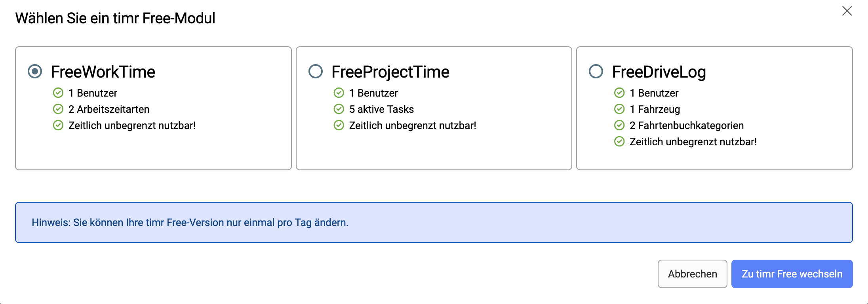Click checkmark icon beside 2 Arbeitszeitarten
This screenshot has width=868, height=304.
(x=58, y=109)
